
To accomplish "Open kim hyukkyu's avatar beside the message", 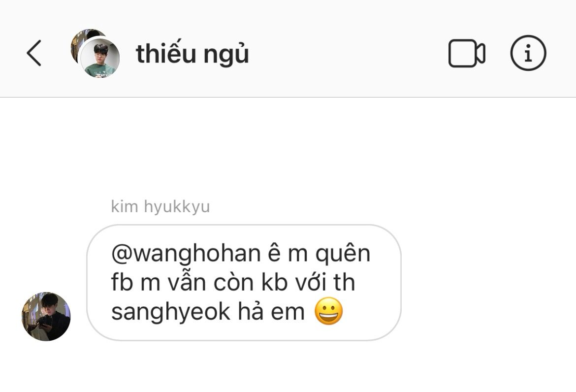I will click(x=46, y=316).
